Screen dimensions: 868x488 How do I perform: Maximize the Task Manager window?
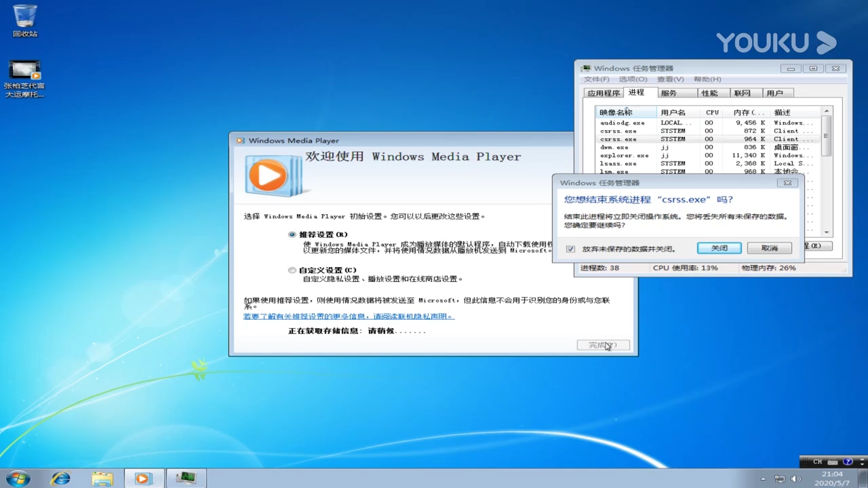[x=813, y=68]
